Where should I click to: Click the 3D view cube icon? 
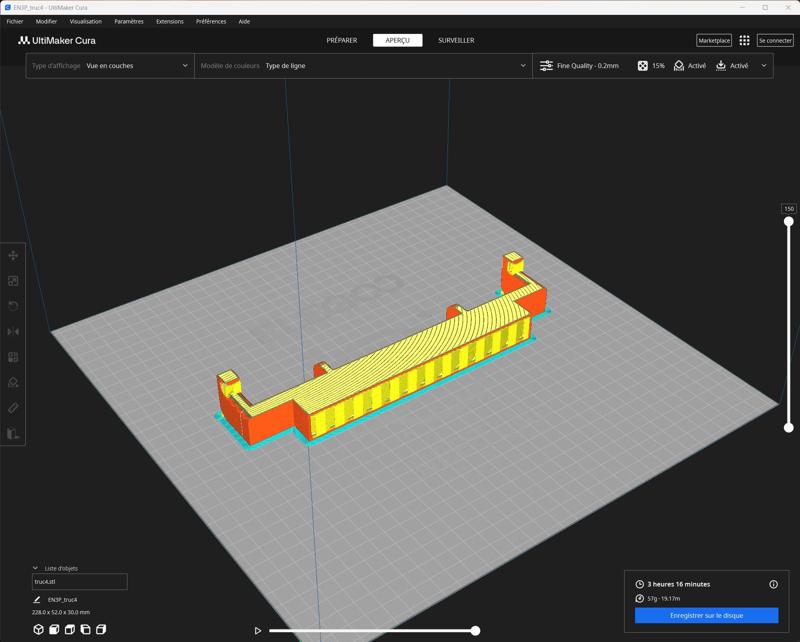pyautogui.click(x=38, y=629)
